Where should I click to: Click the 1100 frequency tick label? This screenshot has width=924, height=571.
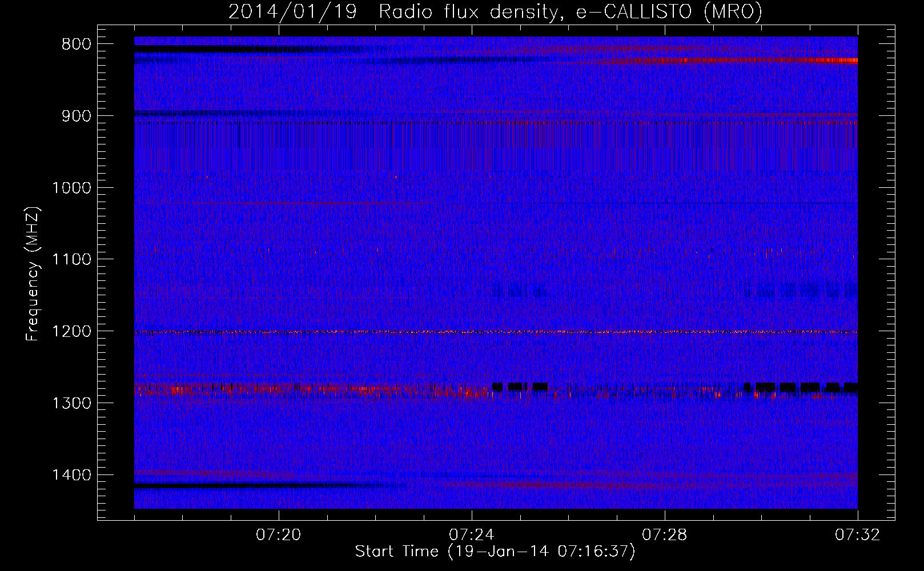(71, 260)
